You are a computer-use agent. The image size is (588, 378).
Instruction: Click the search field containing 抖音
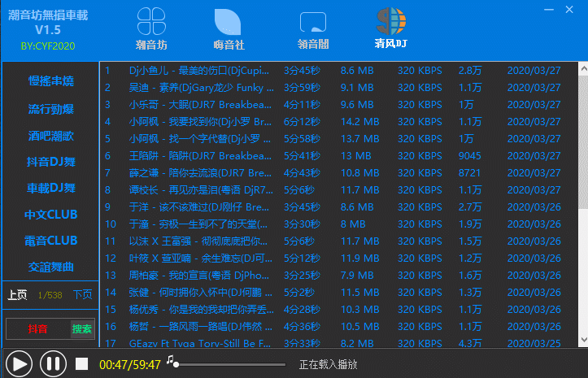37,329
